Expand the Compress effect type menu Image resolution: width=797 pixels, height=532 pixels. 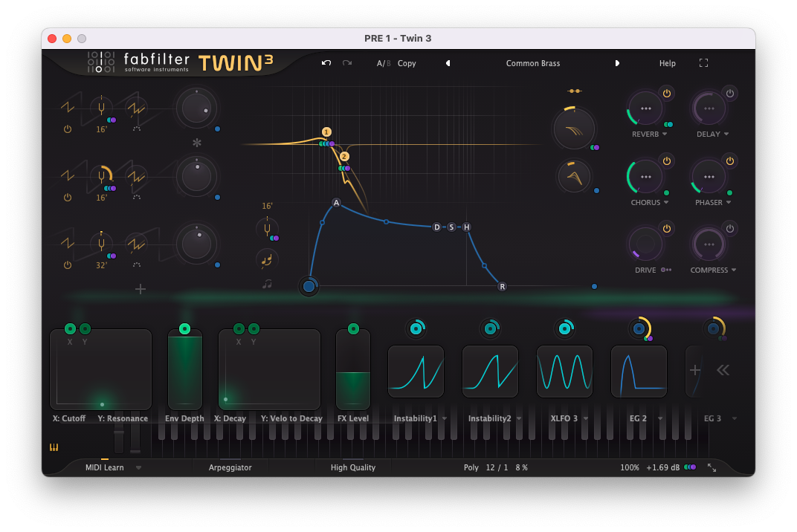coord(734,270)
